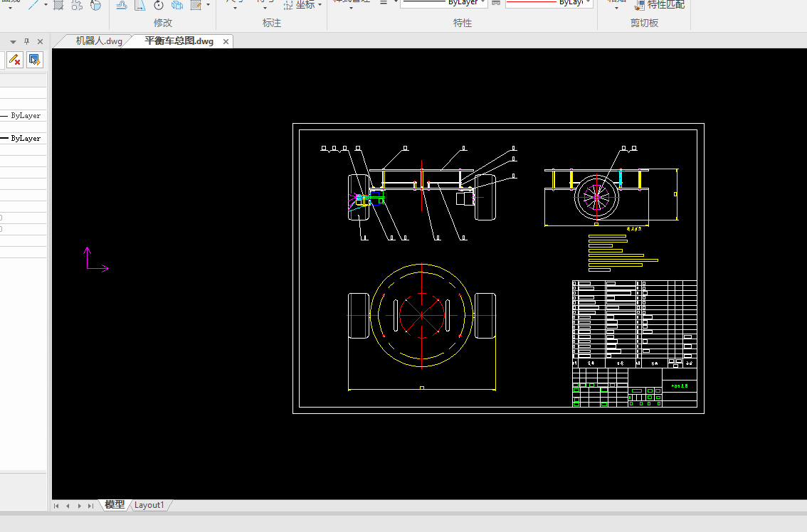The width and height of the screenshot is (807, 532).
Task: Open the left panel options dropdown arrow
Action: click(13, 42)
